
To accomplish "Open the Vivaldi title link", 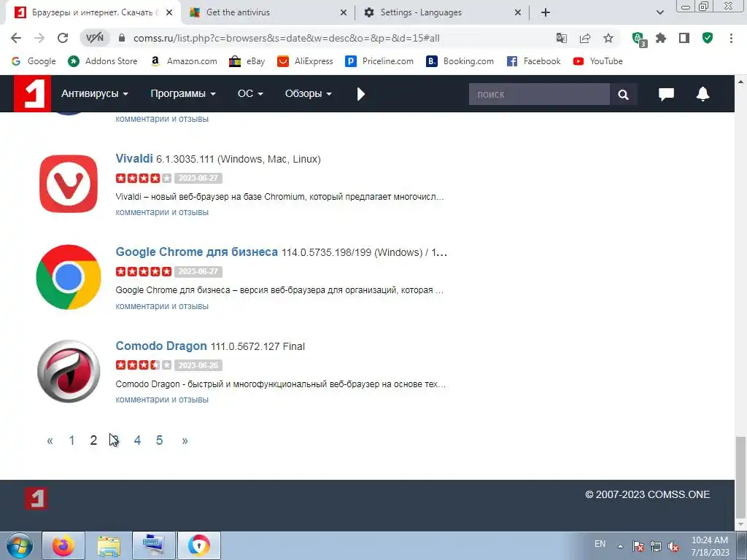I will click(x=134, y=158).
